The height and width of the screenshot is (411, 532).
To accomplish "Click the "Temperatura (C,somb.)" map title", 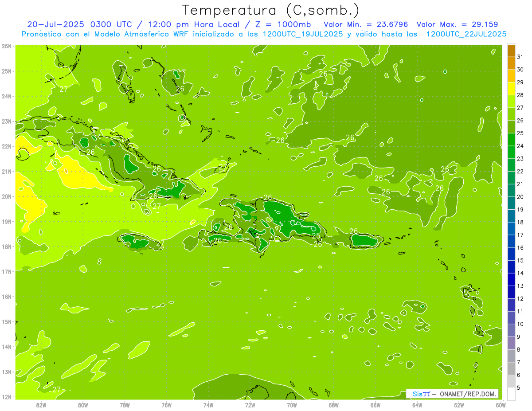I will click(270, 10).
